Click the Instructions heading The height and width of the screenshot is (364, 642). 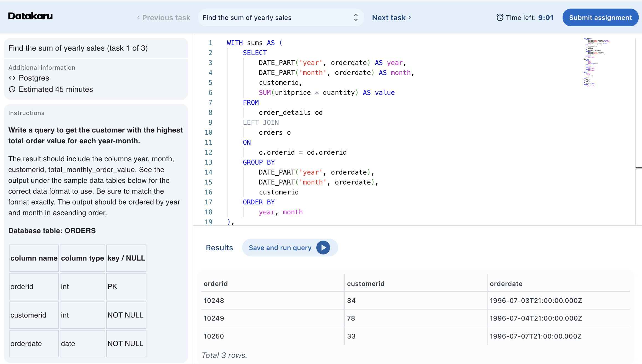pos(26,113)
